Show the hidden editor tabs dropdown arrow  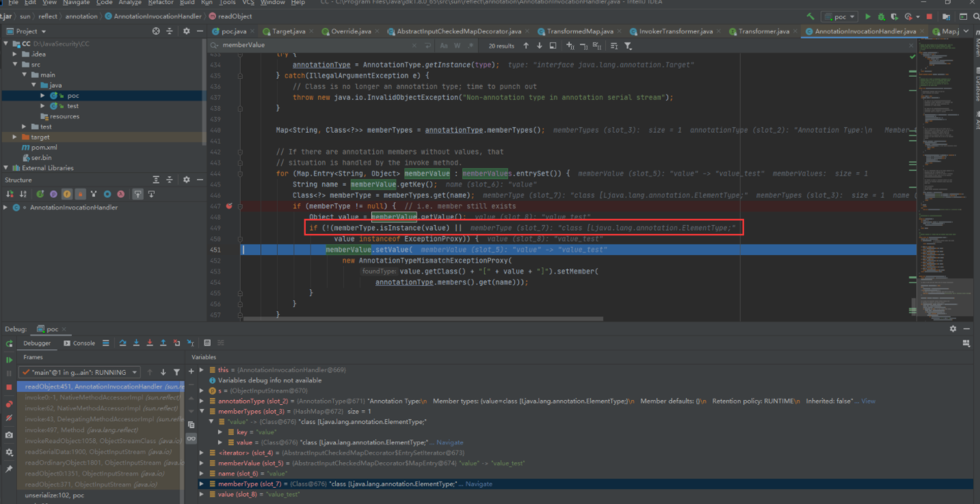tap(966, 31)
